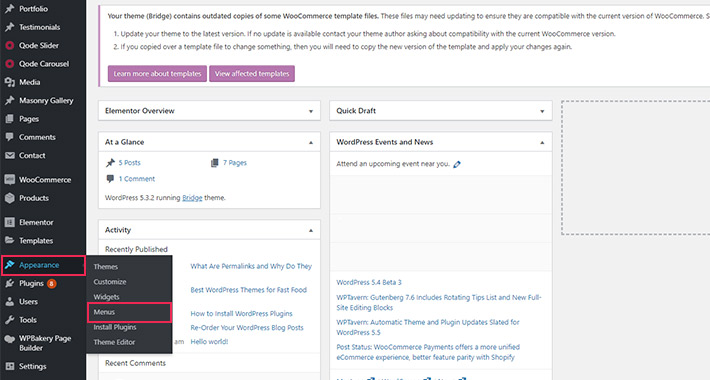Open Post Status WooCommerce Payments news link
This screenshot has height=380, width=710.
click(428, 352)
